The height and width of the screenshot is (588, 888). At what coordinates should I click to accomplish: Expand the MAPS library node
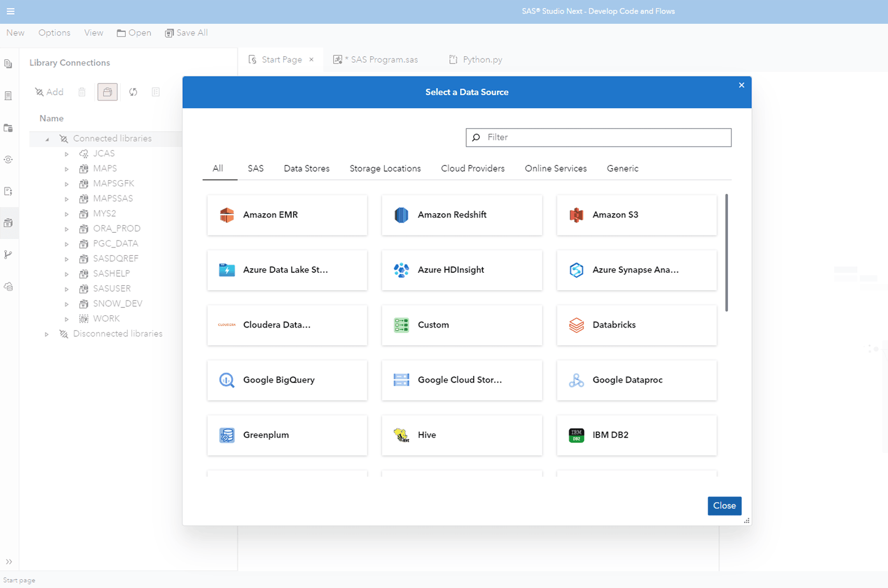[67, 168]
